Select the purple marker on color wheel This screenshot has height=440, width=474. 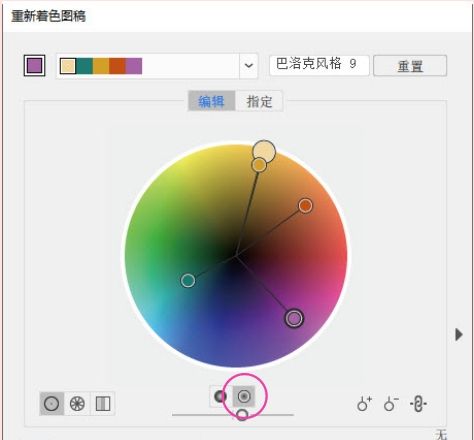(294, 318)
